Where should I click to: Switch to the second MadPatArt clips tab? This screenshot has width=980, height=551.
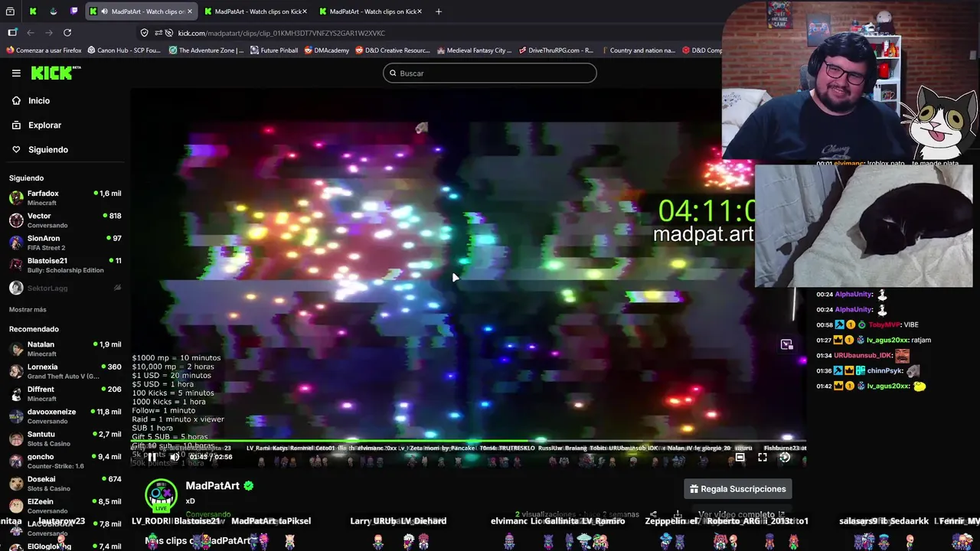tap(255, 11)
